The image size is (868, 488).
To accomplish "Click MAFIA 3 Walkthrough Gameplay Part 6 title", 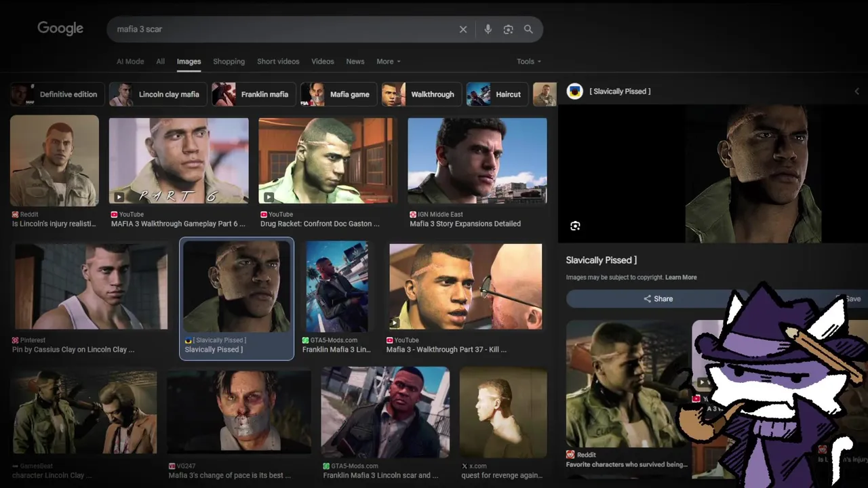I will click(x=178, y=224).
